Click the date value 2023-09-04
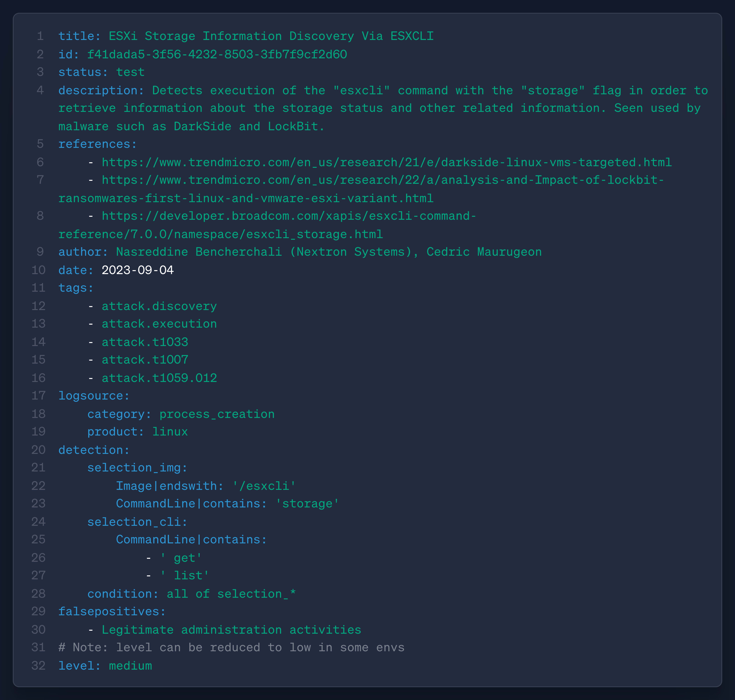The image size is (735, 700). tap(138, 270)
